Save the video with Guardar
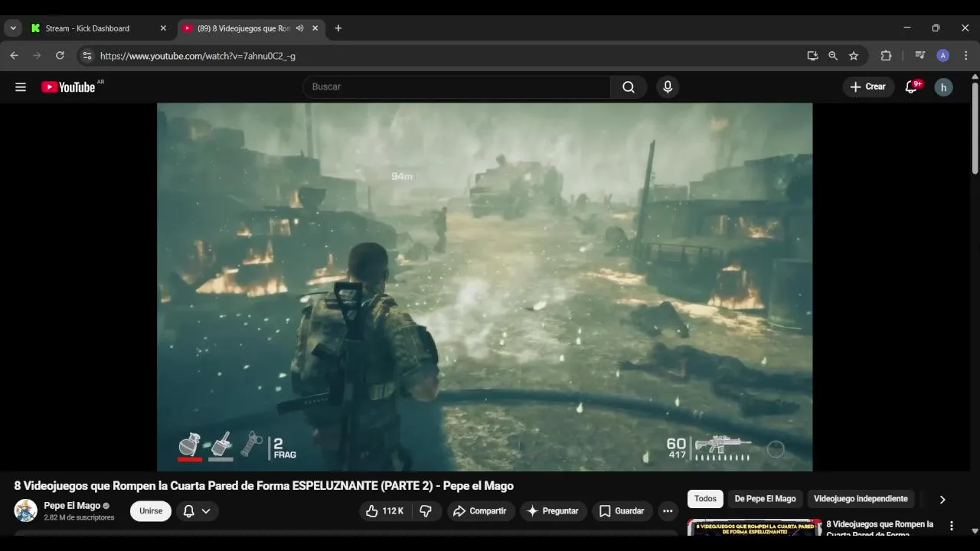Viewport: 980px width, 551px height. coord(621,511)
